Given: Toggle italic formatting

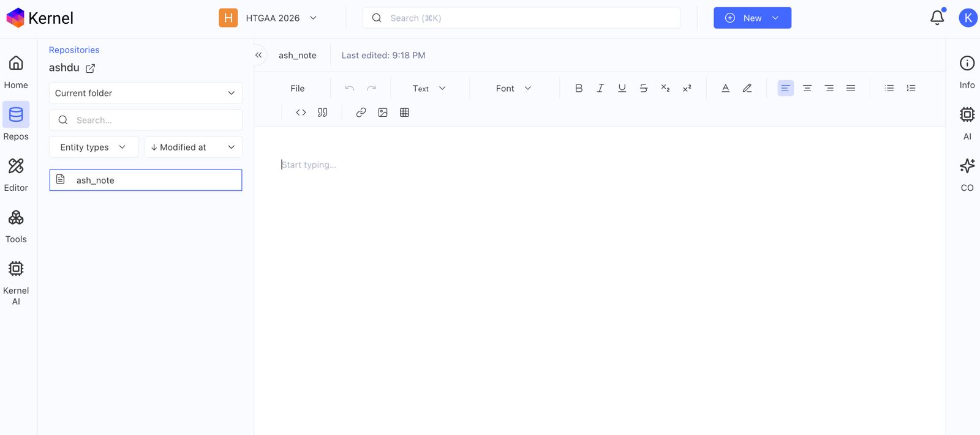Looking at the screenshot, I should 600,88.
